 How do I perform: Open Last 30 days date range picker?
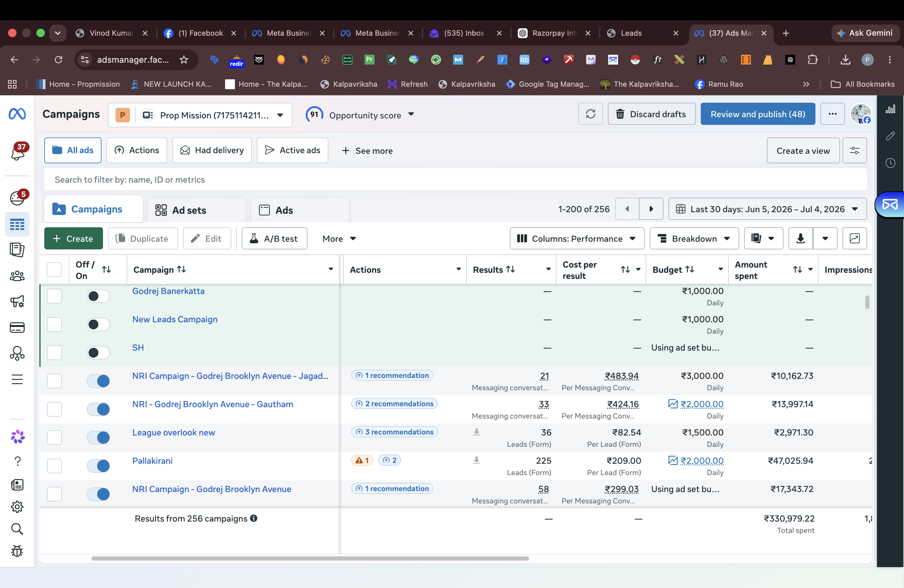[x=768, y=209]
